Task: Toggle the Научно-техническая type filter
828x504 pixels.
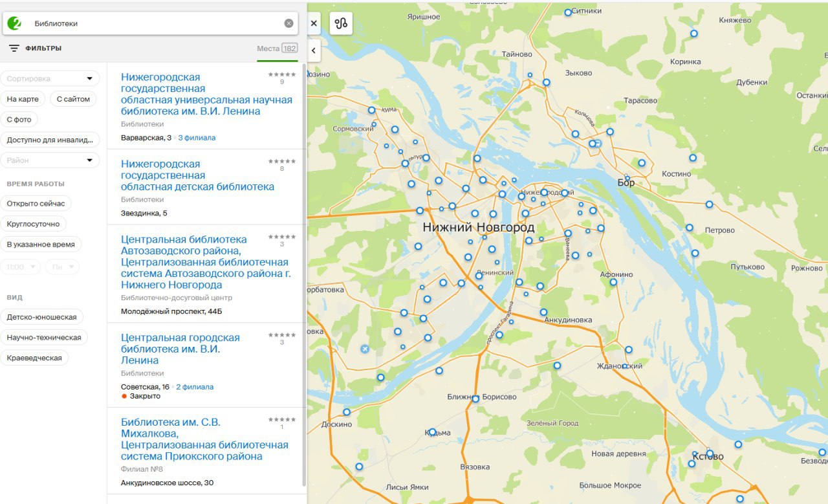Action: (x=44, y=337)
